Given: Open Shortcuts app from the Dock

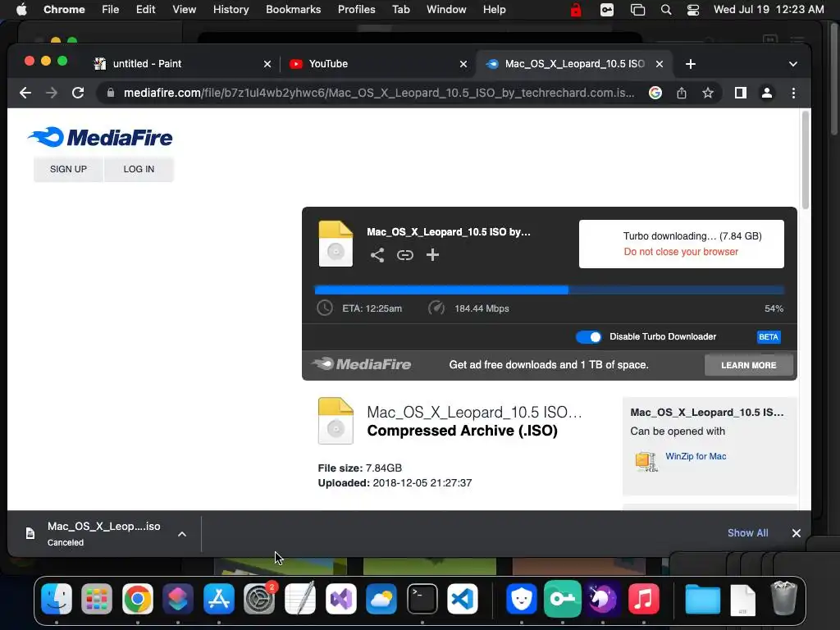Looking at the screenshot, I should click(x=178, y=598).
